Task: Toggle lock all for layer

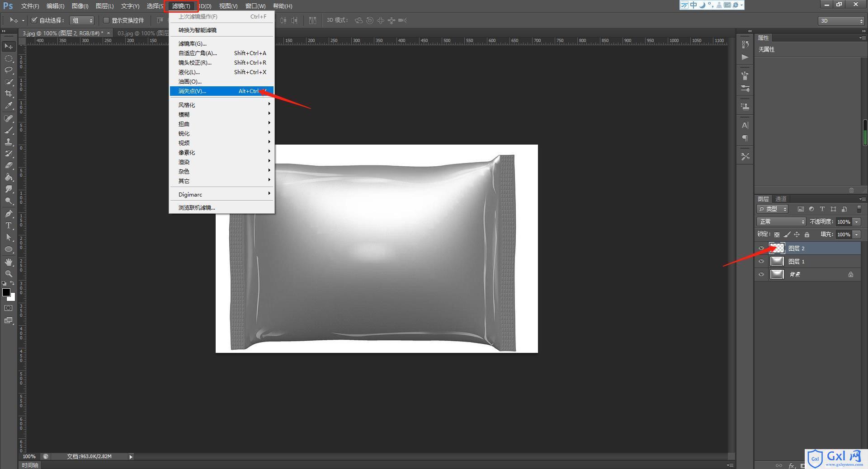Action: (807, 234)
